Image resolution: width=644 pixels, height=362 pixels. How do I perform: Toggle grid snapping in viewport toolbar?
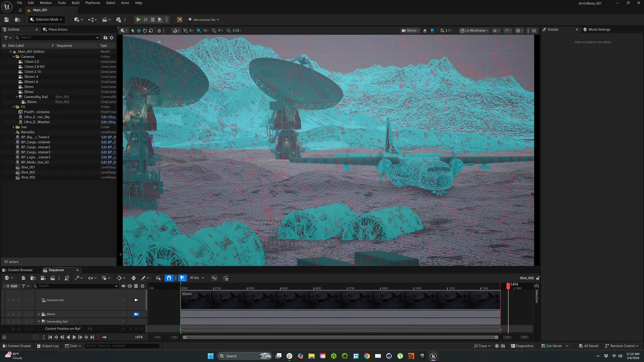coord(199,31)
